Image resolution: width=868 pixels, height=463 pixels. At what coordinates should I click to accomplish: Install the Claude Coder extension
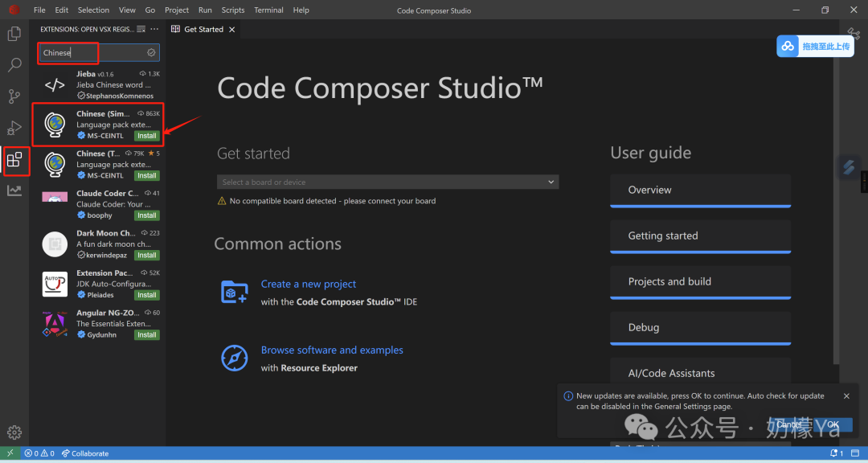pos(147,215)
